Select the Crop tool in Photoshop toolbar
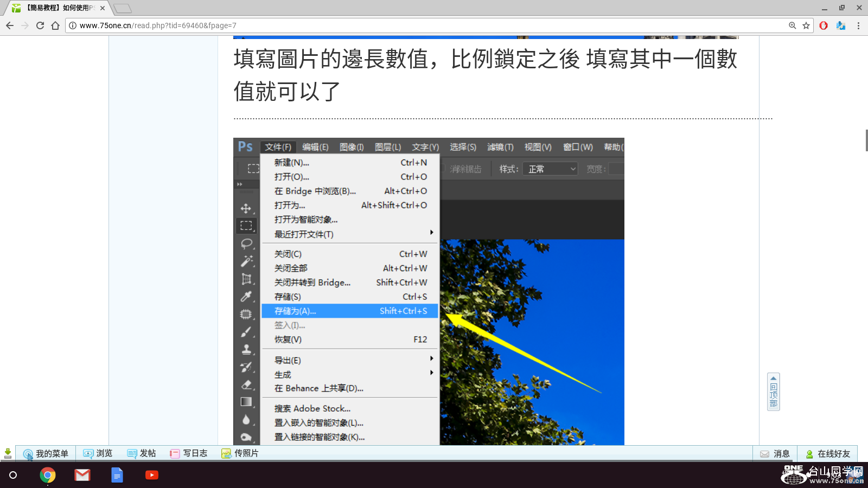 [246, 279]
